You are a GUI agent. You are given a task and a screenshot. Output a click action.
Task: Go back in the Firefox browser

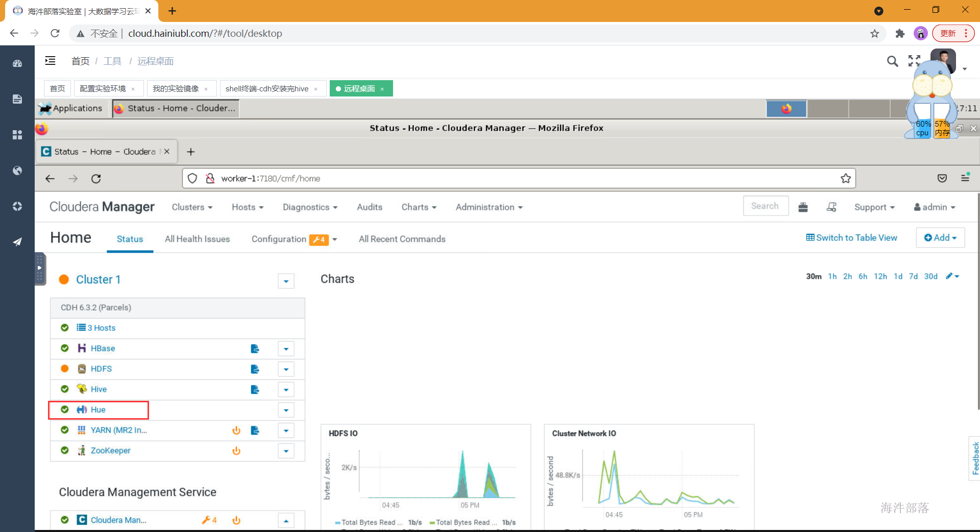[50, 178]
